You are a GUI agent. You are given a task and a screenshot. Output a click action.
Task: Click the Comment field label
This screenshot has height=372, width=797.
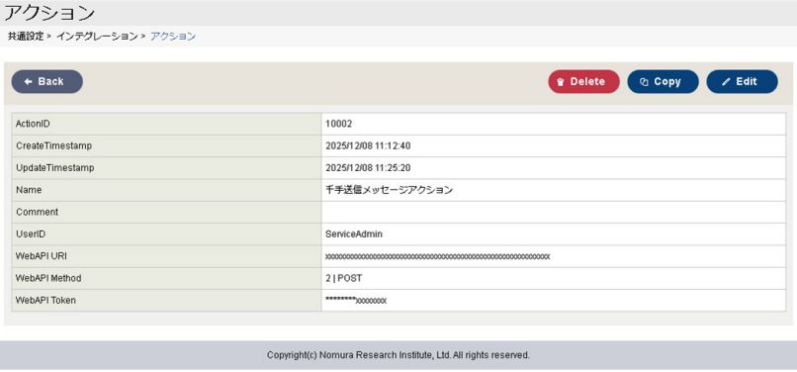pos(37,212)
